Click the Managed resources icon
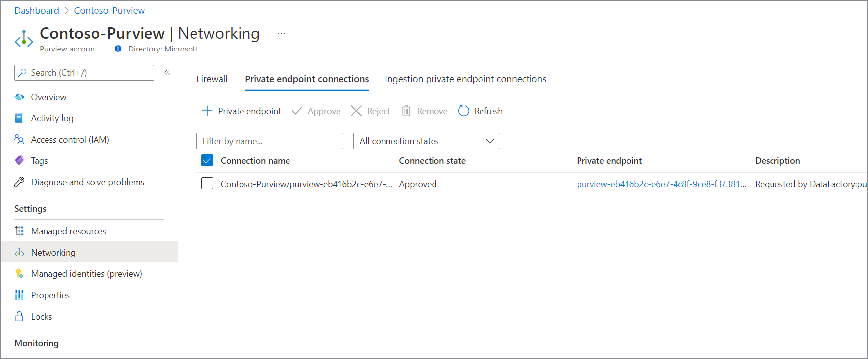The height and width of the screenshot is (359, 868). [19, 231]
